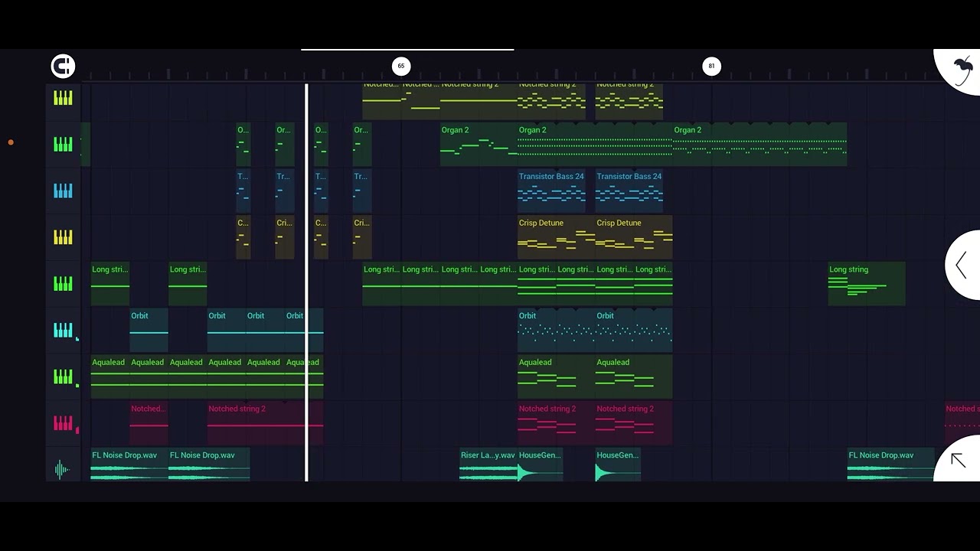
Task: Toggle the snap magnet icon
Action: (x=63, y=67)
